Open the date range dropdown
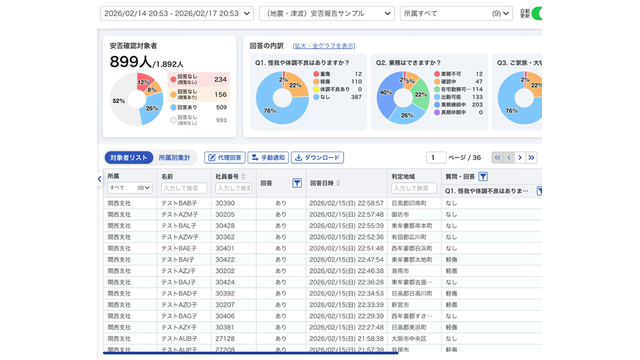 pyautogui.click(x=177, y=13)
